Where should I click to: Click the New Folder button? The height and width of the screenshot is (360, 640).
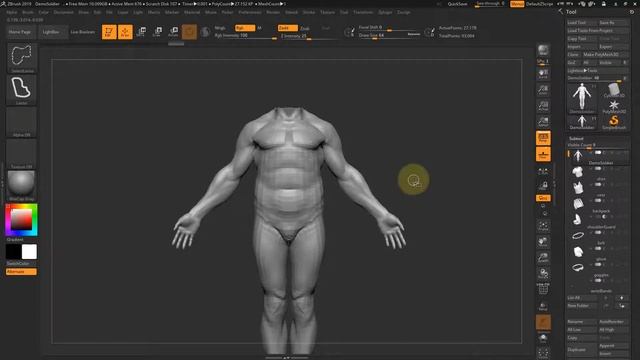tap(582, 306)
